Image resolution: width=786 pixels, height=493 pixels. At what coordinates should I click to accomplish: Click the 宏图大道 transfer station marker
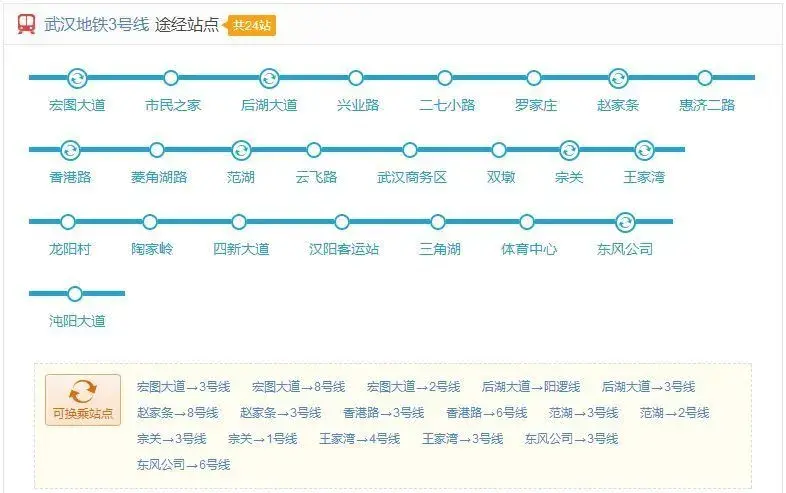click(77, 78)
